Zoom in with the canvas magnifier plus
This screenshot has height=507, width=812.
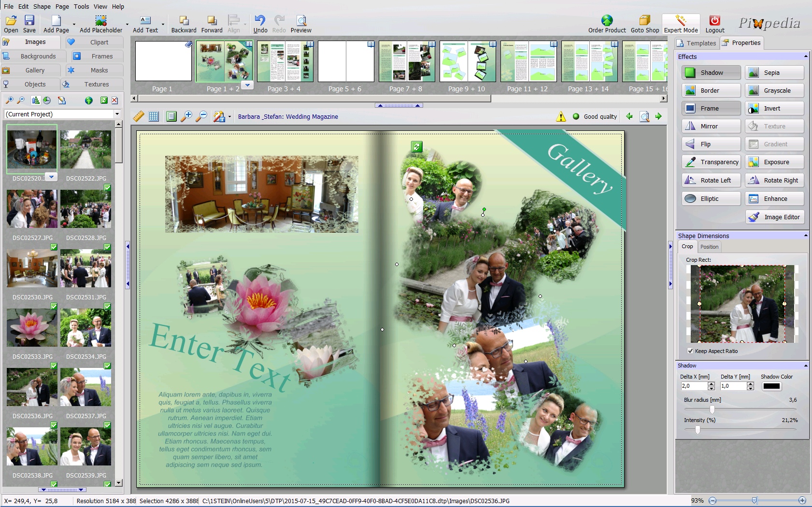[186, 116]
